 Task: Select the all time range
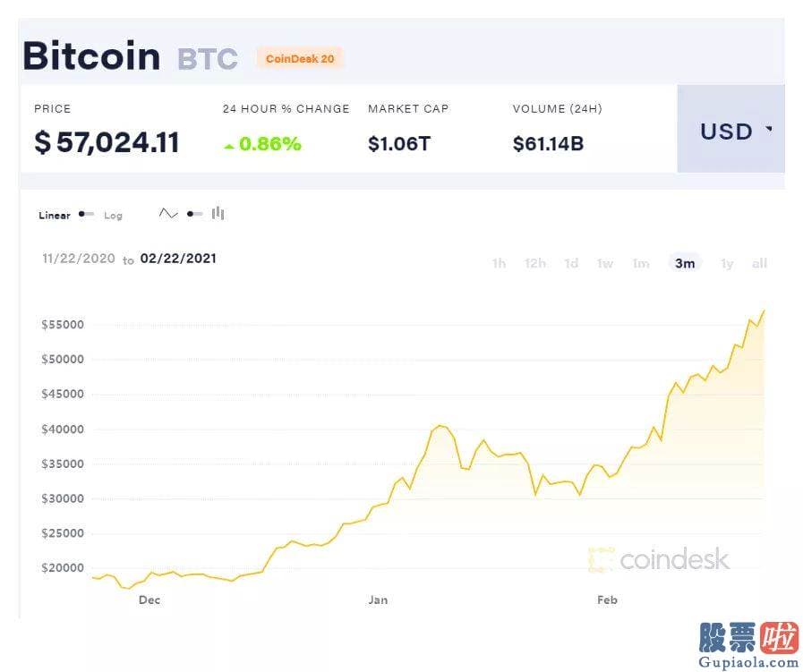[x=759, y=264]
